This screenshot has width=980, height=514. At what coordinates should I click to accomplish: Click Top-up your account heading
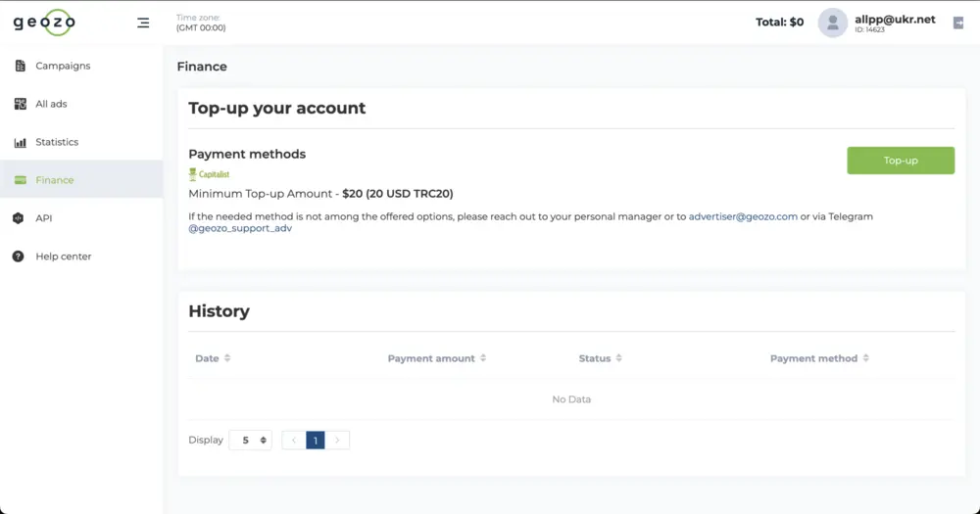click(277, 108)
